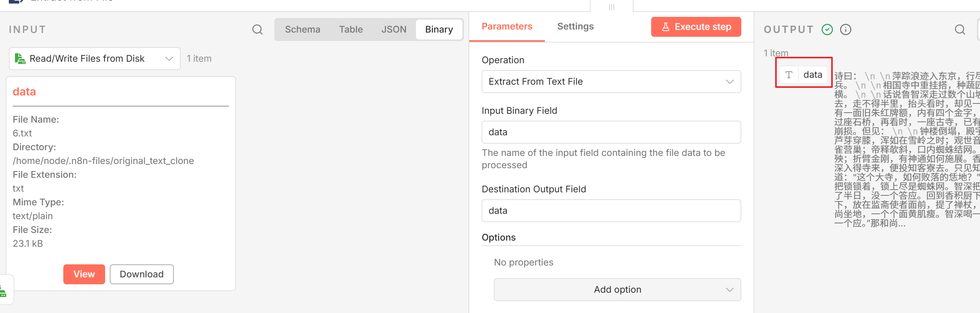Click the Read/Write Files node icon
The width and height of the screenshot is (980, 313).
click(x=20, y=59)
